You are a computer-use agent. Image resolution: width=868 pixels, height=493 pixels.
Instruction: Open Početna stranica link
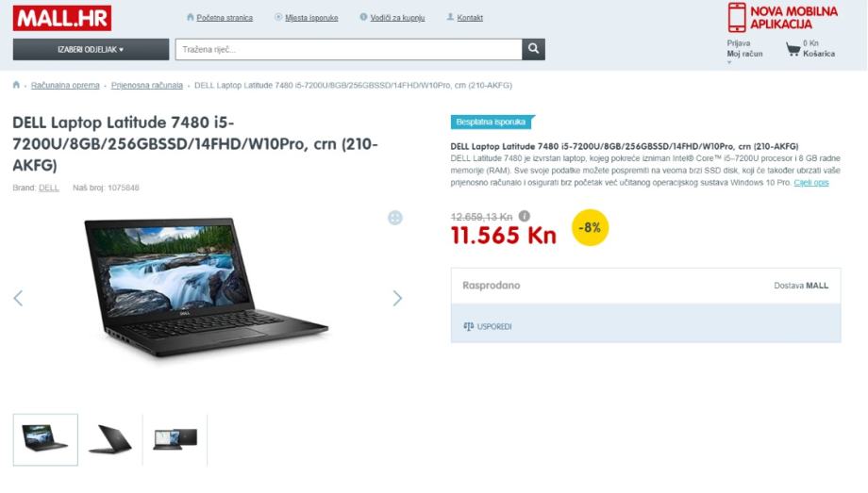(x=225, y=18)
